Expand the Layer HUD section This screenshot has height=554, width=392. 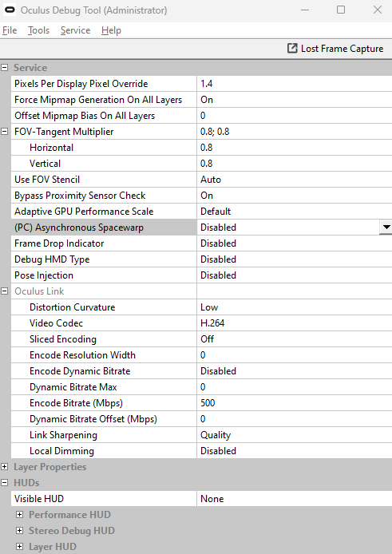[x=20, y=547]
